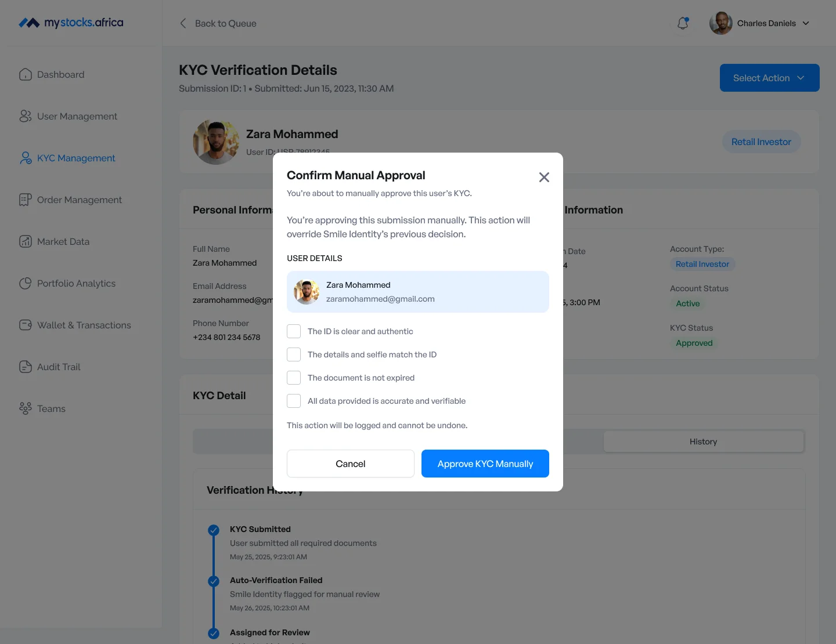Screen dimensions: 836x644
Task: Select KYC Management in the sidebar
Action: click(x=76, y=158)
